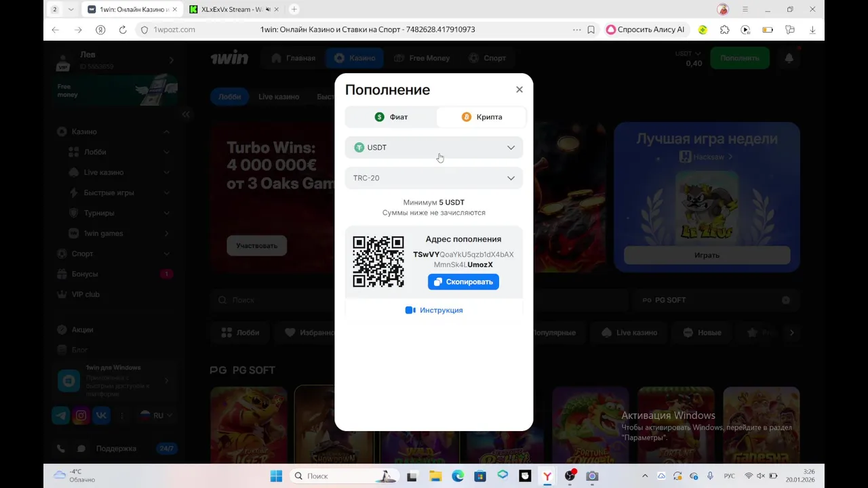Collapse the Казино sidebar section
868x488 pixels.
(167, 131)
